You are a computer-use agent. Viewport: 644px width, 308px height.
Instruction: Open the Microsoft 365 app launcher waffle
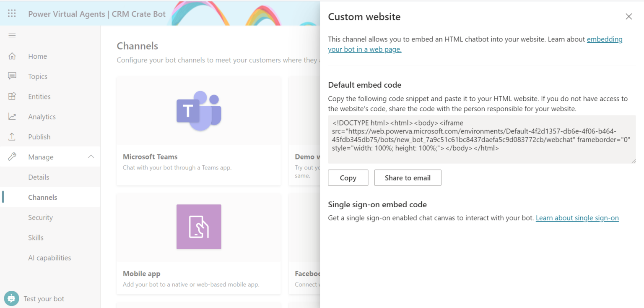11,13
